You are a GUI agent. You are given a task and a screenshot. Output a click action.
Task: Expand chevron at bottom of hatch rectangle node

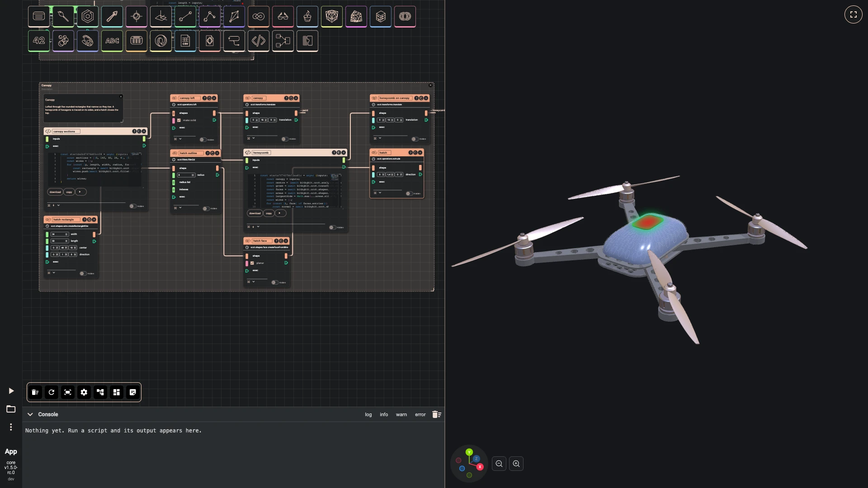tap(54, 272)
